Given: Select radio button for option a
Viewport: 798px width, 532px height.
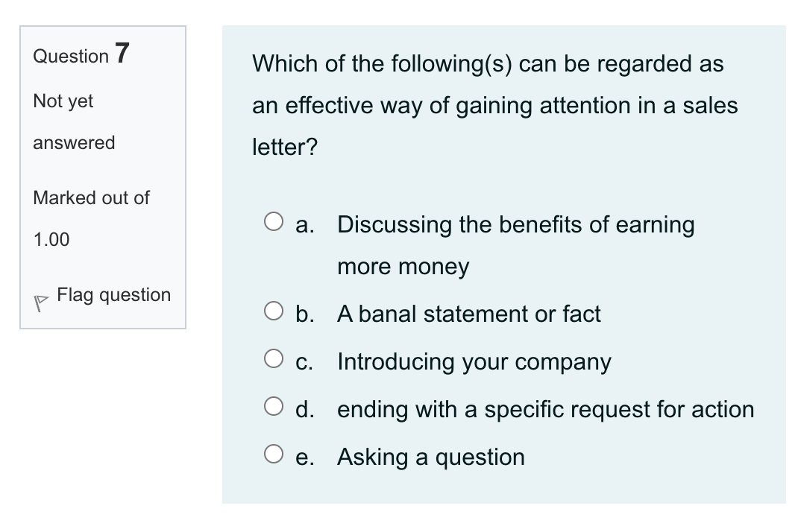Looking at the screenshot, I should click(275, 220).
